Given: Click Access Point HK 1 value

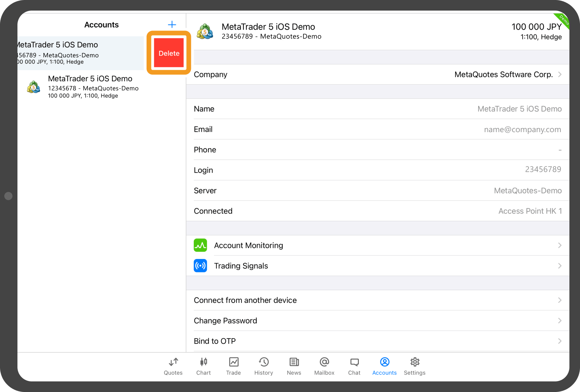Looking at the screenshot, I should 530,211.
